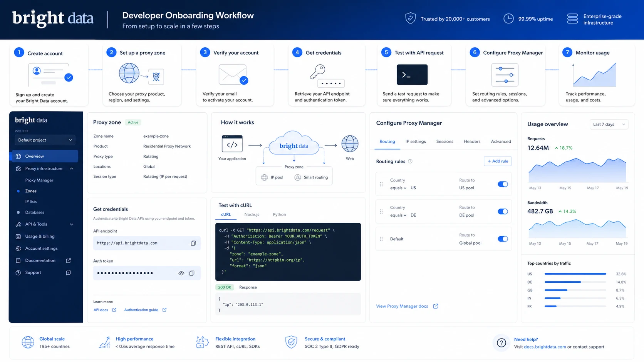Open IP lists in the sidebar

[x=31, y=202]
